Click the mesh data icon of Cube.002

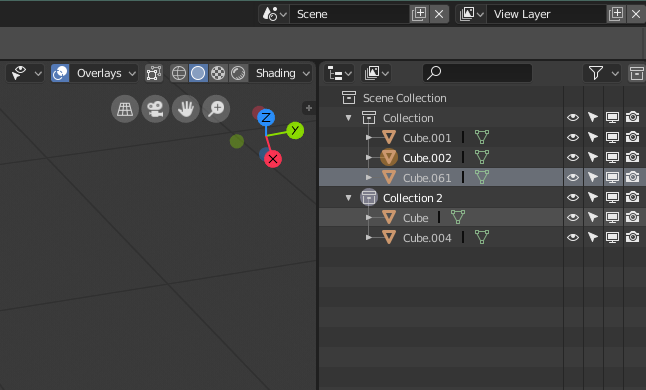(x=482, y=157)
